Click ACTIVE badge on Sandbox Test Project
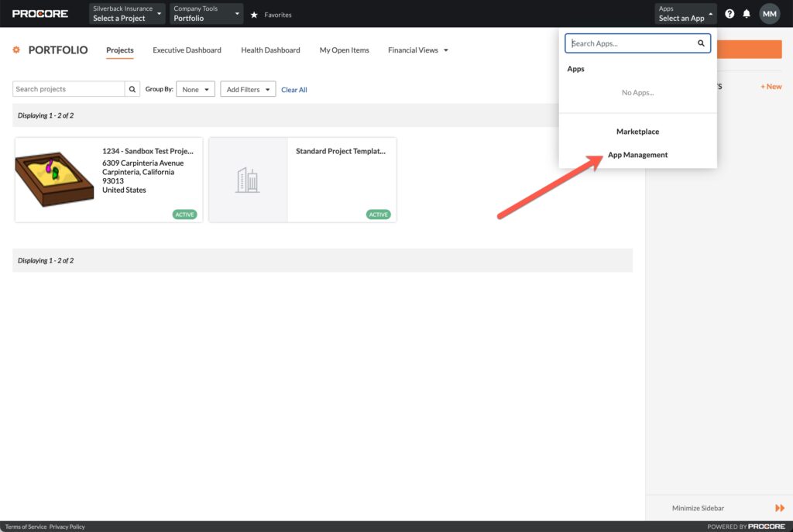 pos(184,215)
